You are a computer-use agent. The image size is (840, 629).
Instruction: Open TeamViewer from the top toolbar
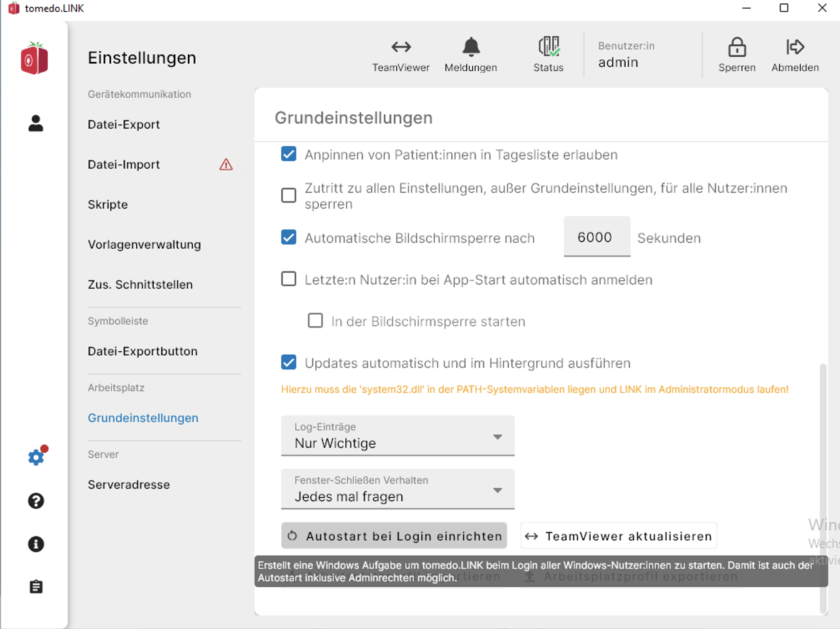[x=400, y=55]
